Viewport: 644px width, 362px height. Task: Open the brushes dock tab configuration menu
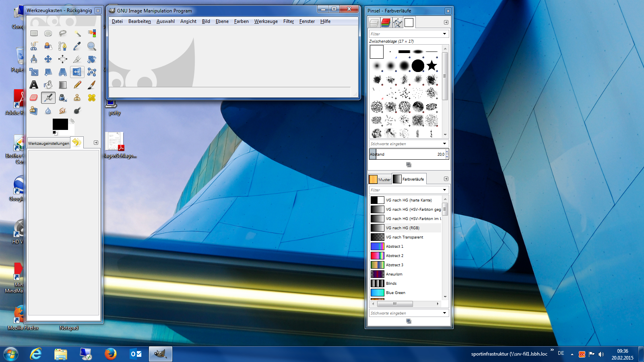tap(446, 22)
